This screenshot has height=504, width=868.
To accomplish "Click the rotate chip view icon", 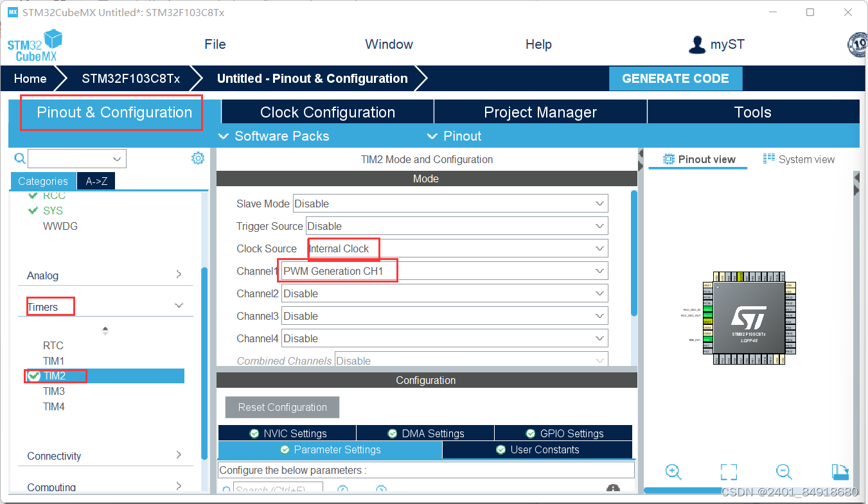I will 840,472.
